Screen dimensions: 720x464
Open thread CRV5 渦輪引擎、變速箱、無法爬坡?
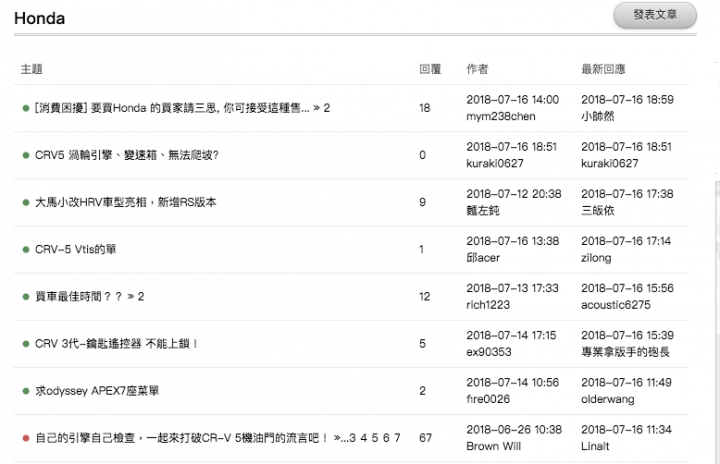[127, 155]
